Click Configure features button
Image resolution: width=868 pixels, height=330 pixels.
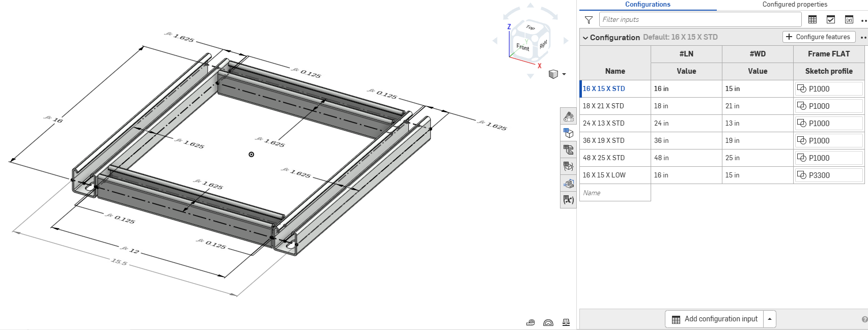tap(819, 37)
